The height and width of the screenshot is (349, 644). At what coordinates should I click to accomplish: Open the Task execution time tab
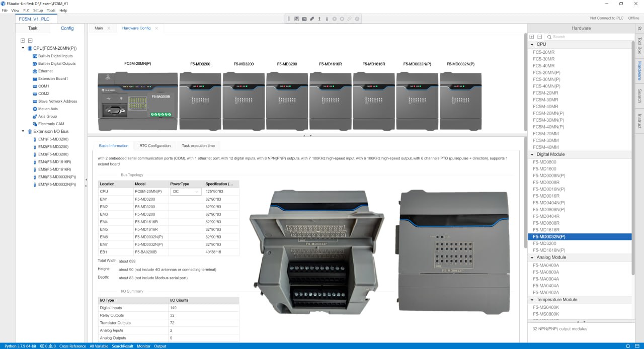tap(198, 146)
